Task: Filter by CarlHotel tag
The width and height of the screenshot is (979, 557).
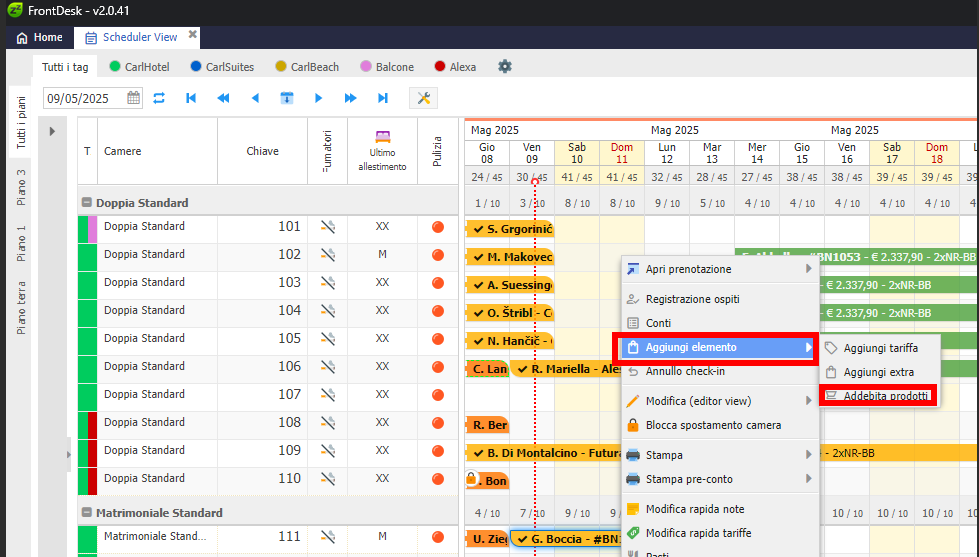Action: coord(139,67)
